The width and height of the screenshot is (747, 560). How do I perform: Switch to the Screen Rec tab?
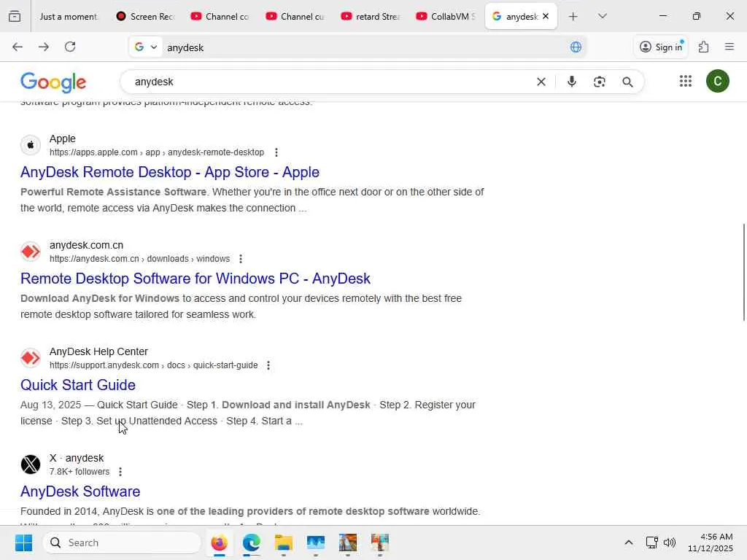pyautogui.click(x=145, y=16)
